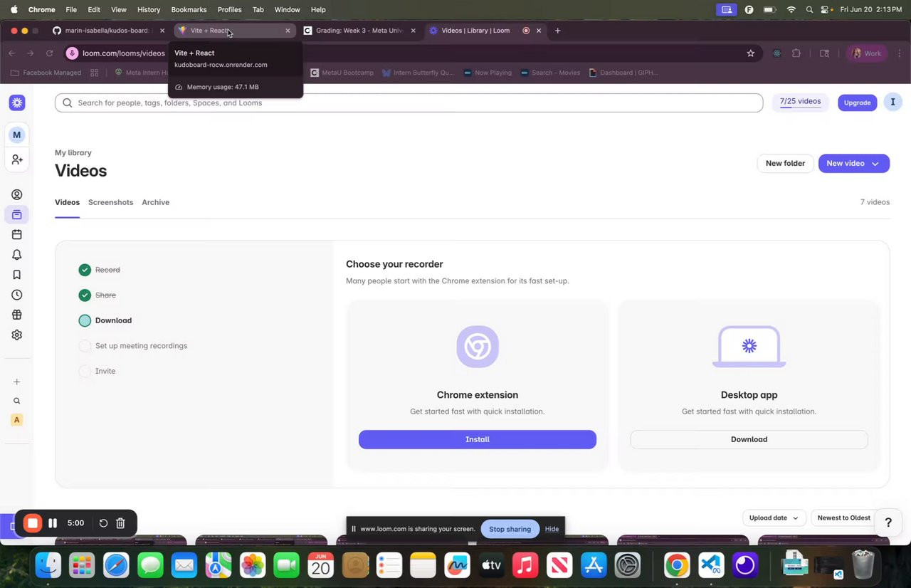Screen dimensions: 911x588
Task: Open System Settings from the dock
Action: (628, 566)
